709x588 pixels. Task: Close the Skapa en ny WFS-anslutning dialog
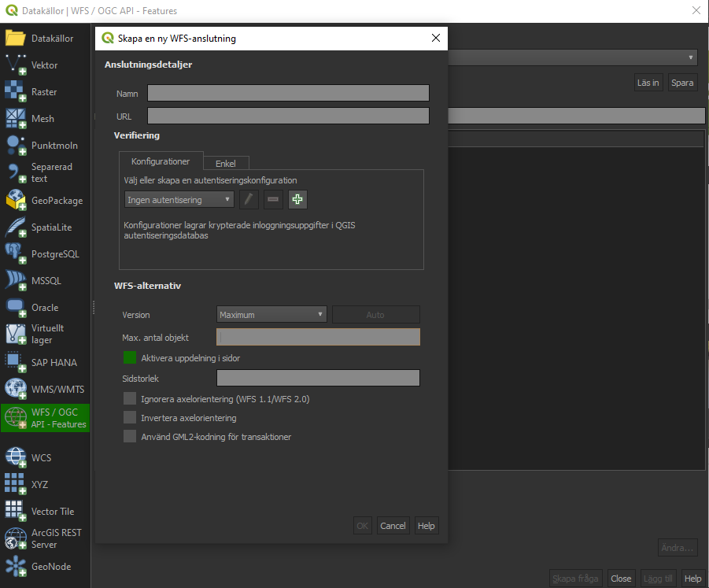[436, 38]
